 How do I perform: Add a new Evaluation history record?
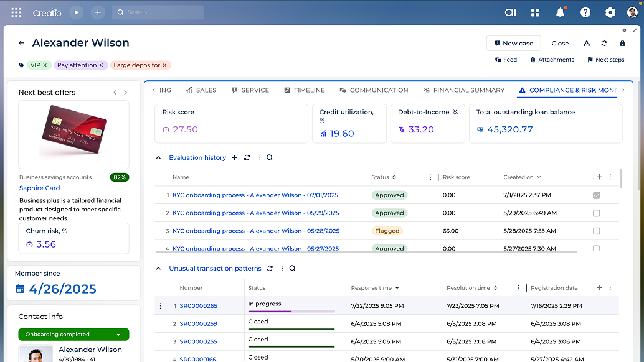[234, 157]
